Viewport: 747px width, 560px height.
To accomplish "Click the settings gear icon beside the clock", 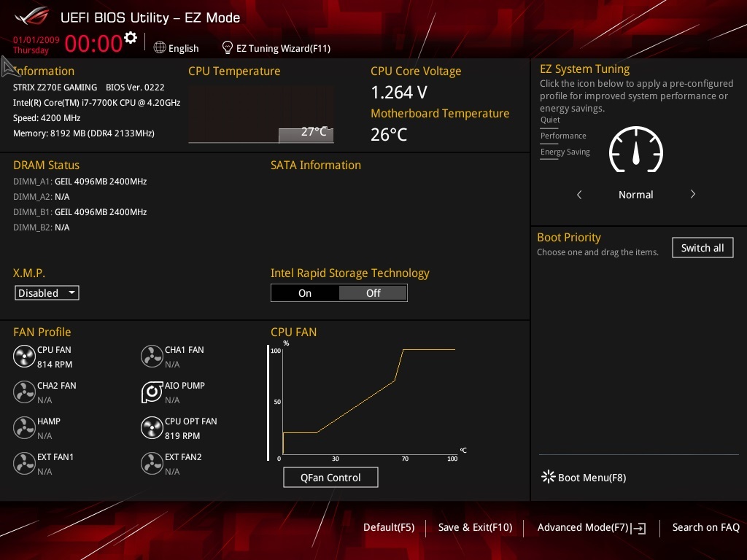I will click(131, 38).
